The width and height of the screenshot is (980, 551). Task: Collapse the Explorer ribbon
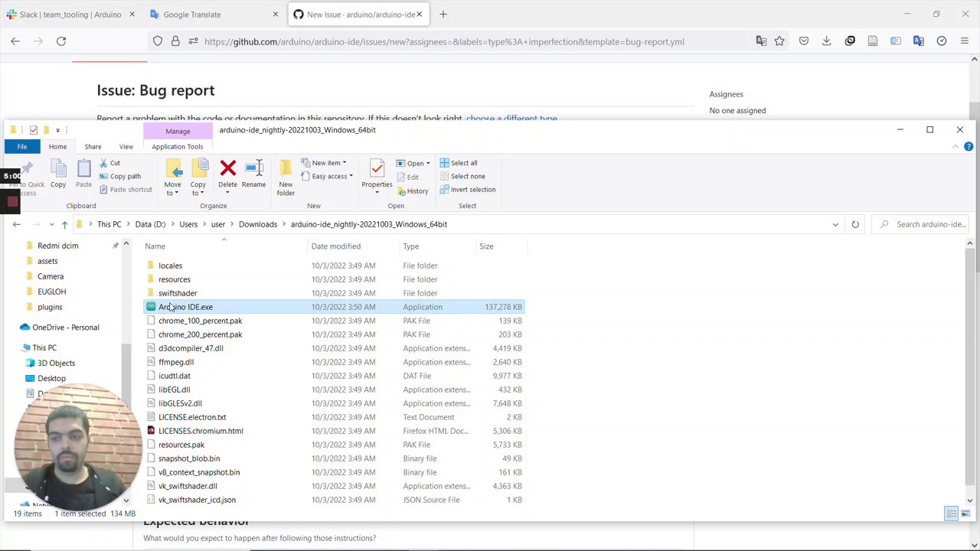pos(955,146)
